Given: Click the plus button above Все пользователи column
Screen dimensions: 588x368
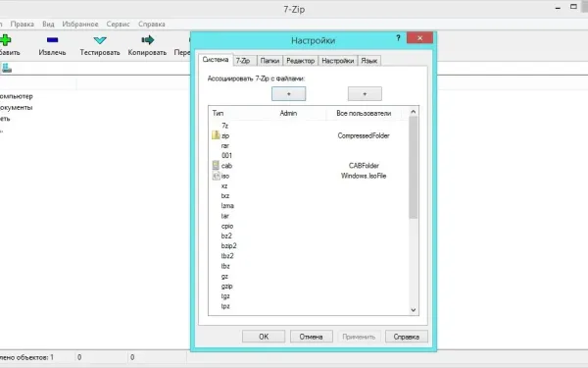Looking at the screenshot, I should click(x=365, y=94).
